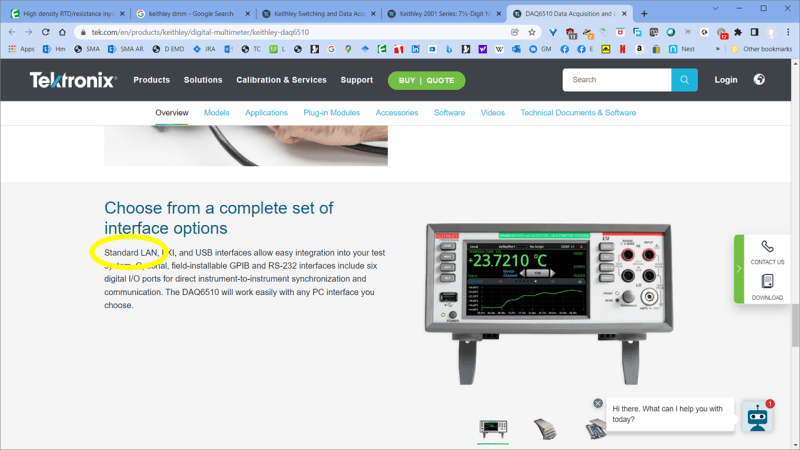Open the Netflix bookmark
The image size is (800, 450).
pyautogui.click(x=622, y=49)
